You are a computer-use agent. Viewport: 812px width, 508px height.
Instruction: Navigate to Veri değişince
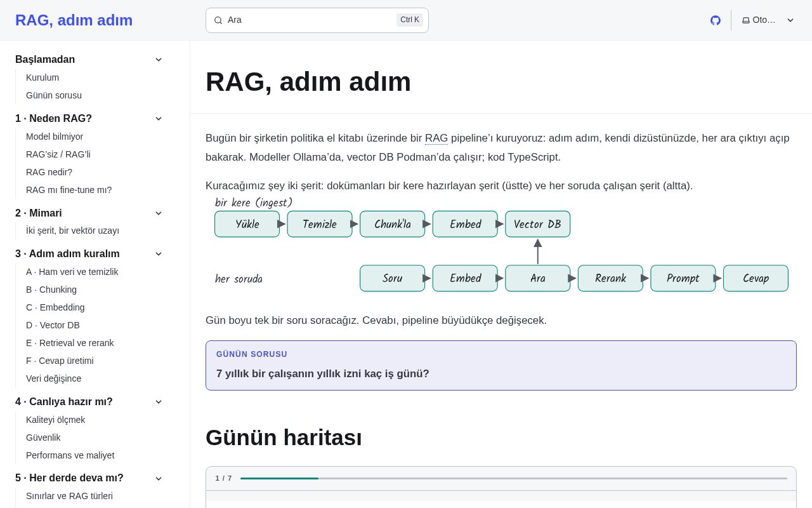pyautogui.click(x=53, y=378)
